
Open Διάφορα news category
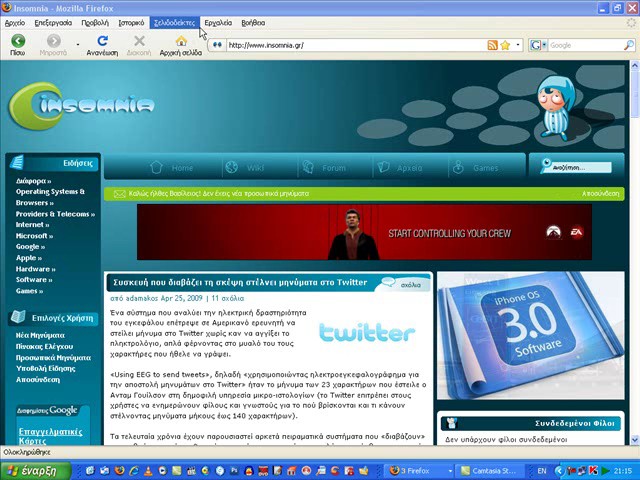[33, 181]
